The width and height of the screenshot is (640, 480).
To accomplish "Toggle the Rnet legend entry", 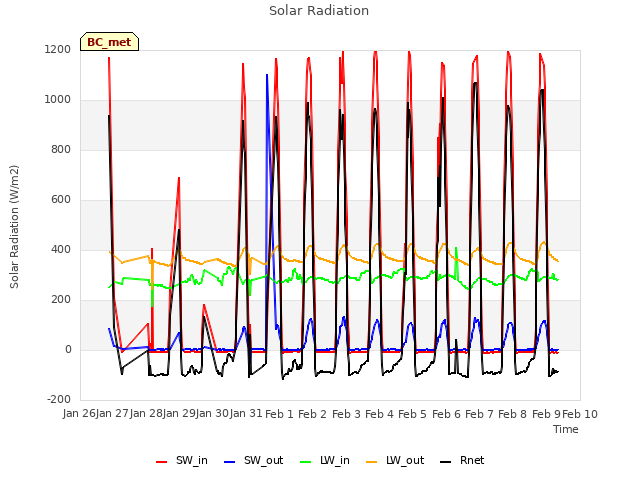I will (x=462, y=460).
